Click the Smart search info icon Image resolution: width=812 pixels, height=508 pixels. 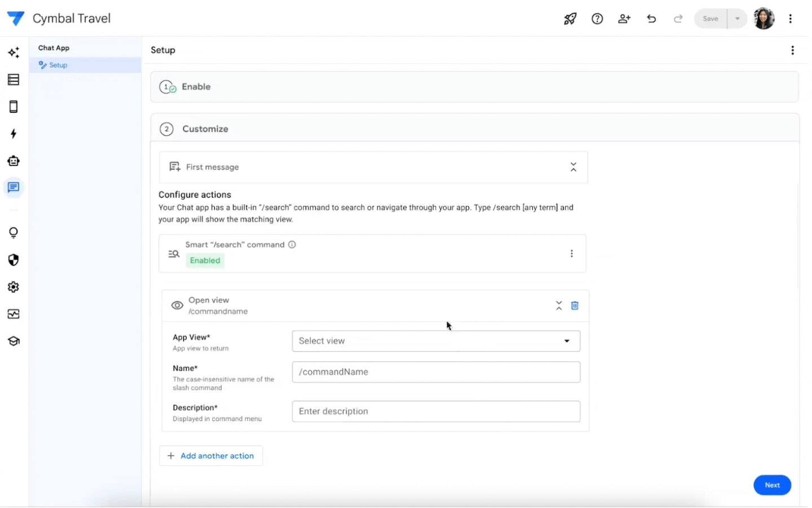[x=292, y=244]
